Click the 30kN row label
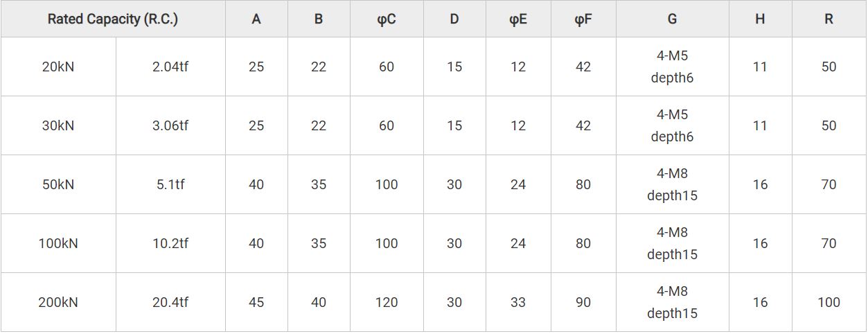 click(58, 126)
